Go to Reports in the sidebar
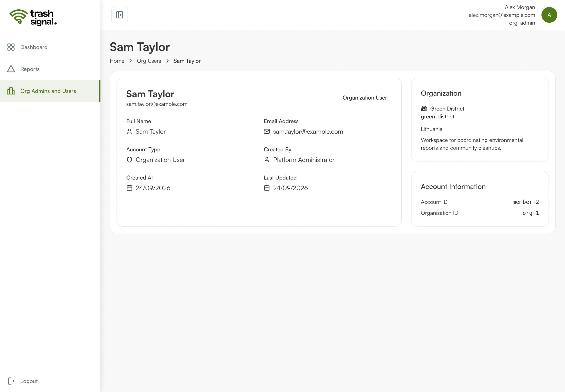The height and width of the screenshot is (392, 565). [x=50, y=69]
